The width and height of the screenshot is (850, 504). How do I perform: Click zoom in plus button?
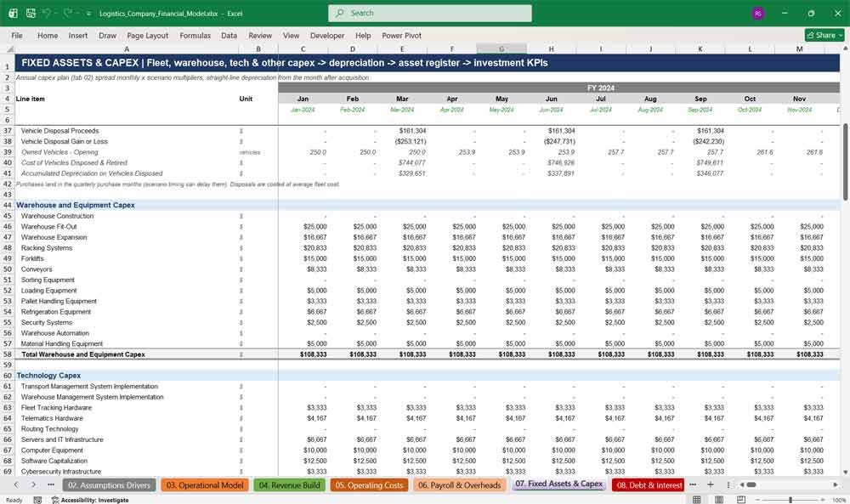pos(822,500)
